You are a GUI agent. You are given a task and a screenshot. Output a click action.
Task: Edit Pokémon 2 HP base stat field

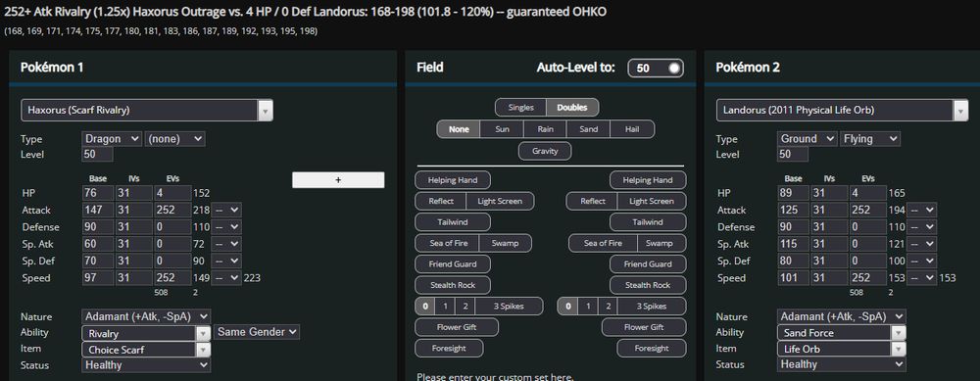[x=793, y=193]
